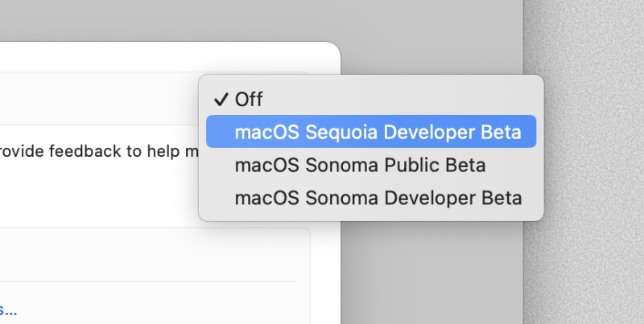Viewport: 644px width, 324px height.
Task: Click the separator line above the blue link
Action: 153,281
